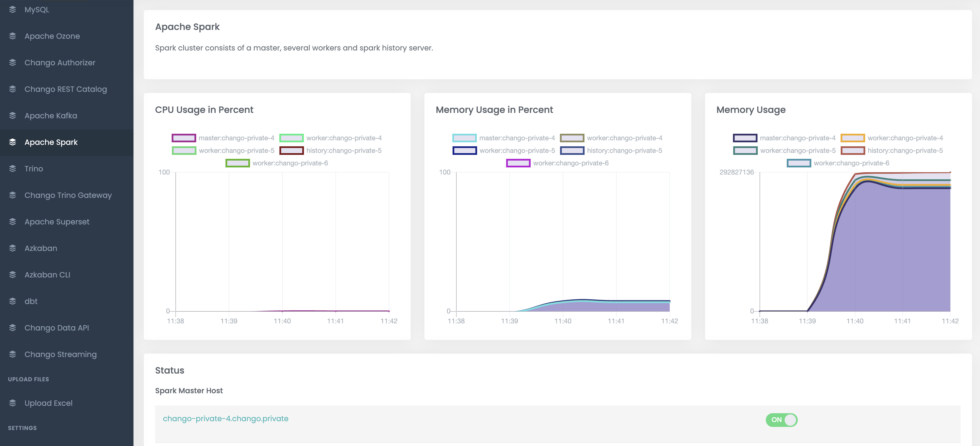Open Chango Streaming

[66, 354]
